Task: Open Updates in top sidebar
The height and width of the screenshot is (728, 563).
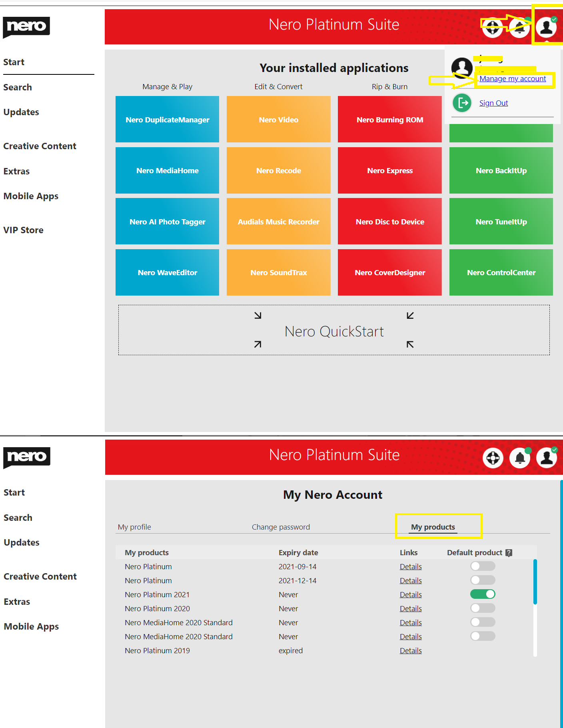Action: point(21,112)
